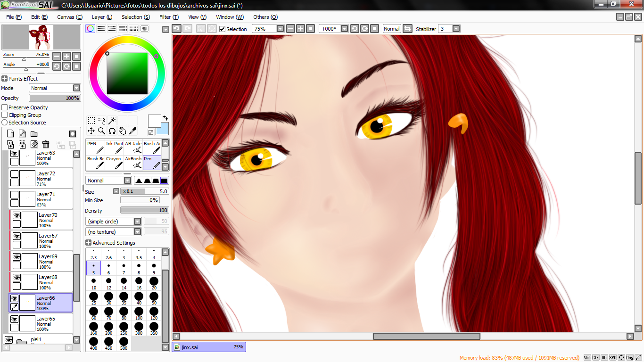
Task: Toggle the Clipping Group checkbox
Action: click(5, 115)
